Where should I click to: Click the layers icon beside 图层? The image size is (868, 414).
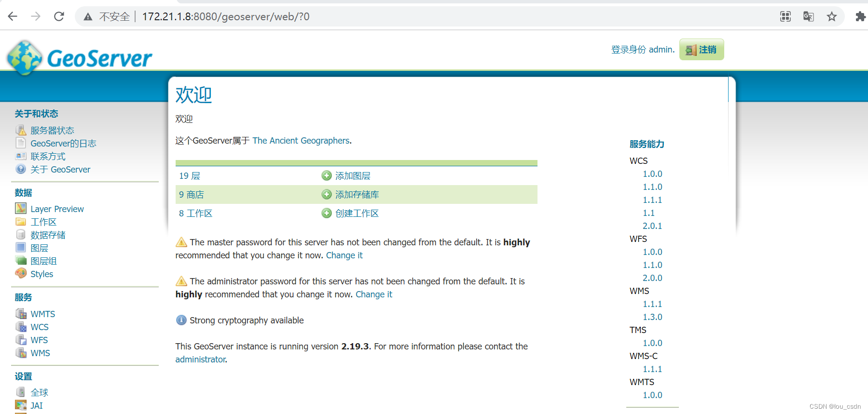21,248
